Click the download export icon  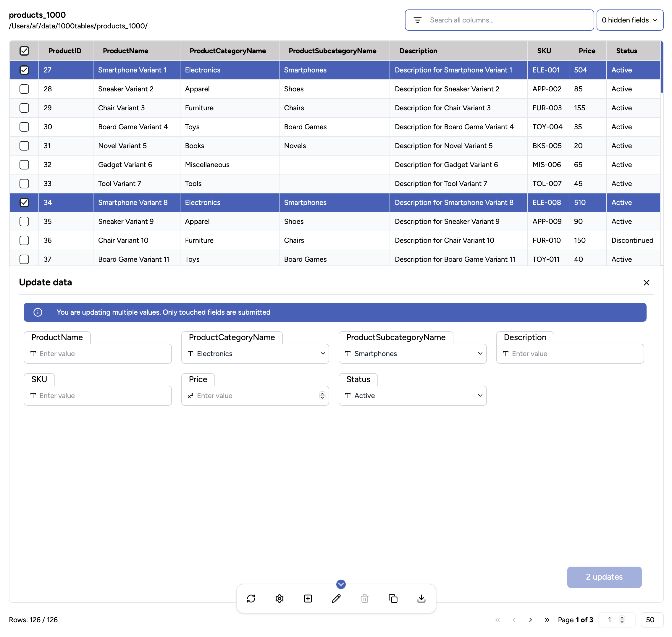421,599
